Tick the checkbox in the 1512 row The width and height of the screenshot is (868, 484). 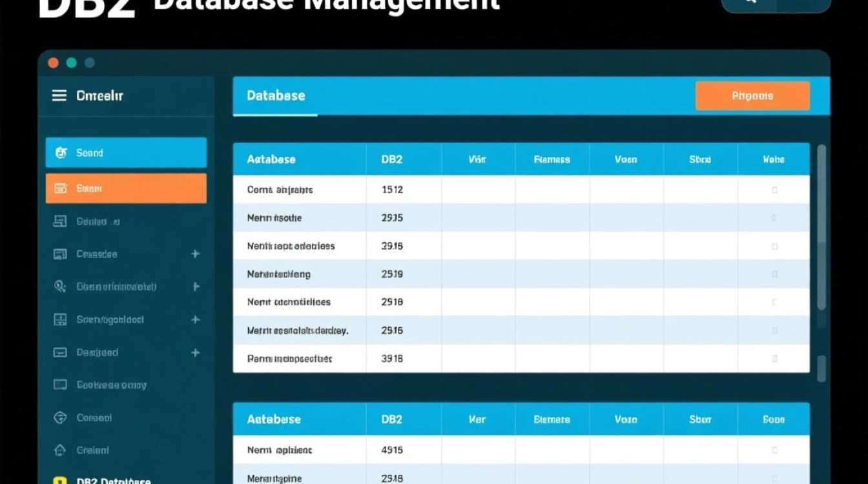coord(774,190)
